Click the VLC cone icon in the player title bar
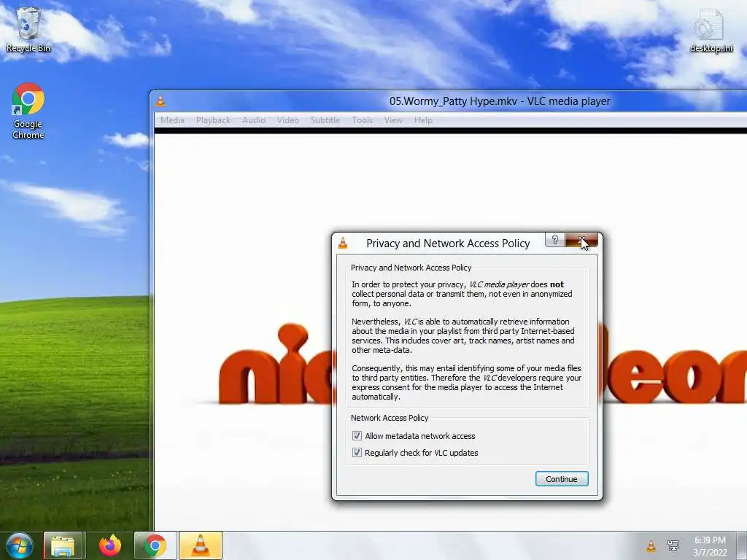Image resolution: width=747 pixels, height=560 pixels. pyautogui.click(x=161, y=101)
